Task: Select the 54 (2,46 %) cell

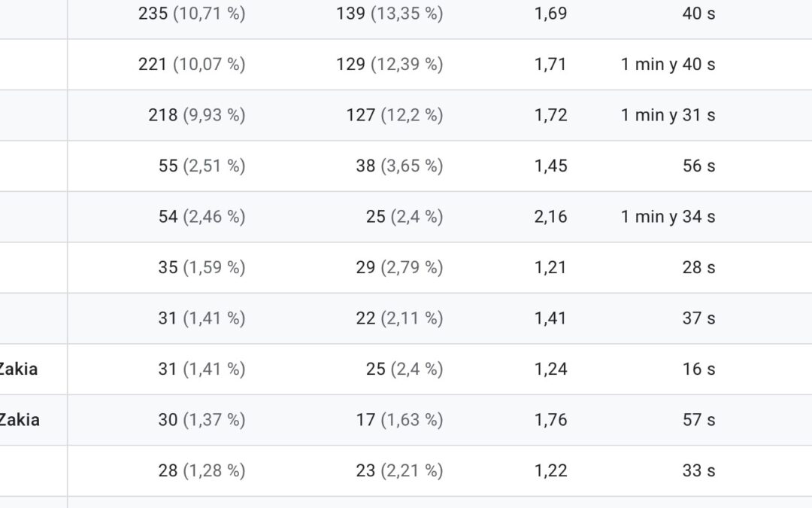Action: pyautogui.click(x=201, y=217)
